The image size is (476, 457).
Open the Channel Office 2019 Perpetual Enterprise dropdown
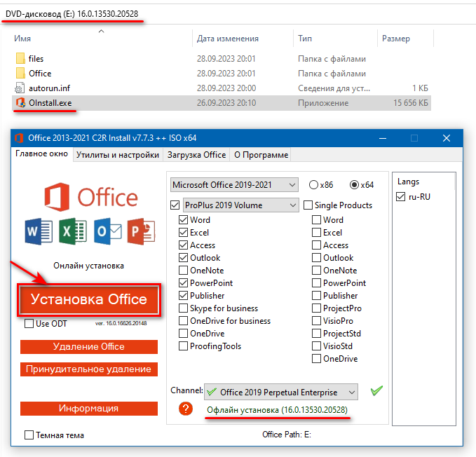(x=281, y=392)
